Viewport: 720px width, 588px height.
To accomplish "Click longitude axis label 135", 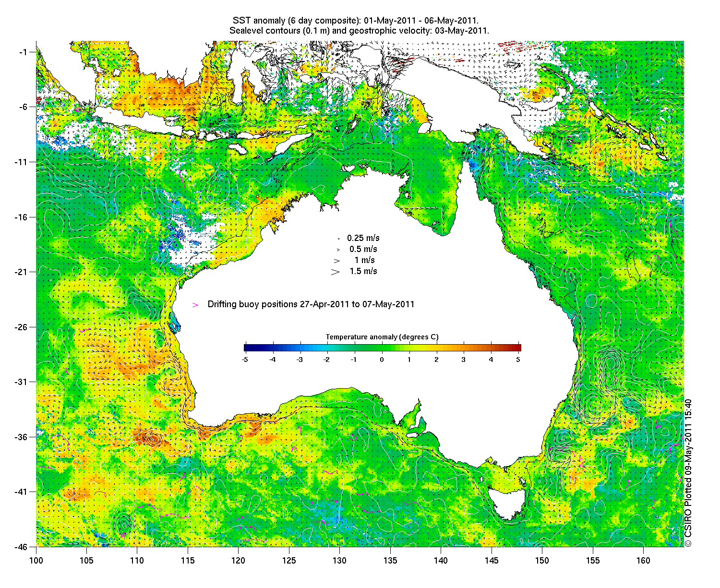I will tap(390, 561).
